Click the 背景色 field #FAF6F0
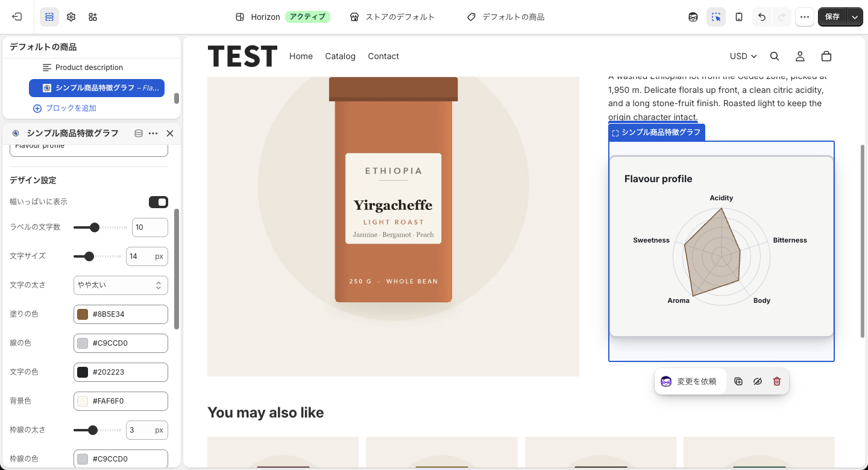 tap(121, 401)
